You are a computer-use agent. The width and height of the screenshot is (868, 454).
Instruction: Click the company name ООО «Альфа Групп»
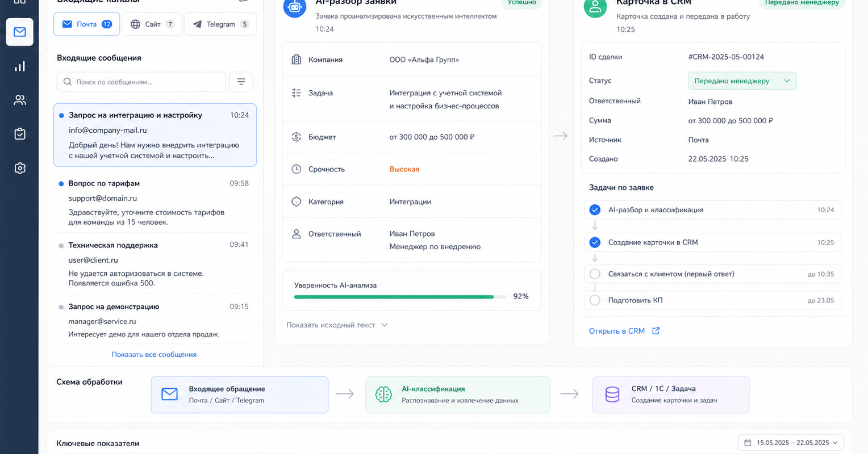pyautogui.click(x=424, y=60)
